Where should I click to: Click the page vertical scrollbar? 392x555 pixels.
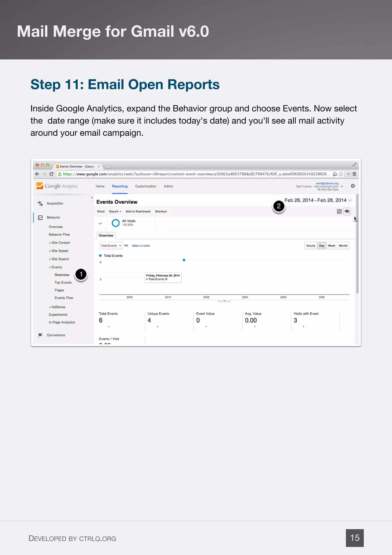357,244
